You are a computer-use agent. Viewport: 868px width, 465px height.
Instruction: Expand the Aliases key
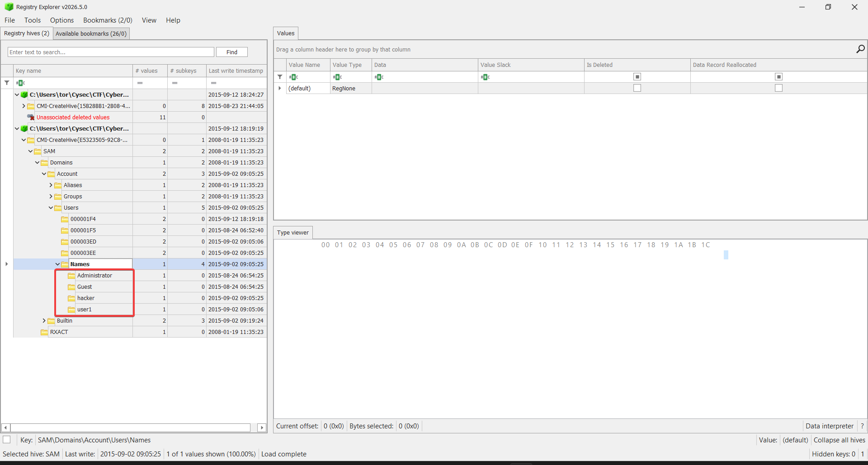click(x=51, y=185)
